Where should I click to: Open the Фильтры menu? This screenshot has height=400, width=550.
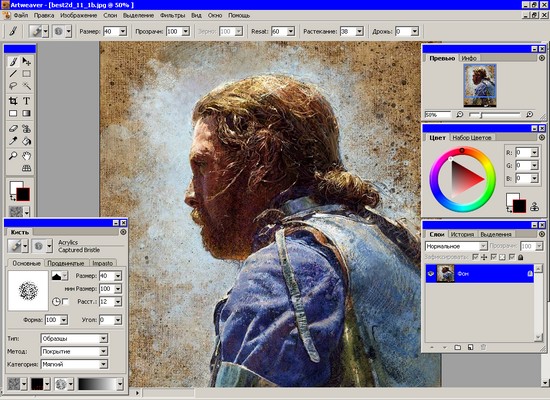(x=172, y=15)
